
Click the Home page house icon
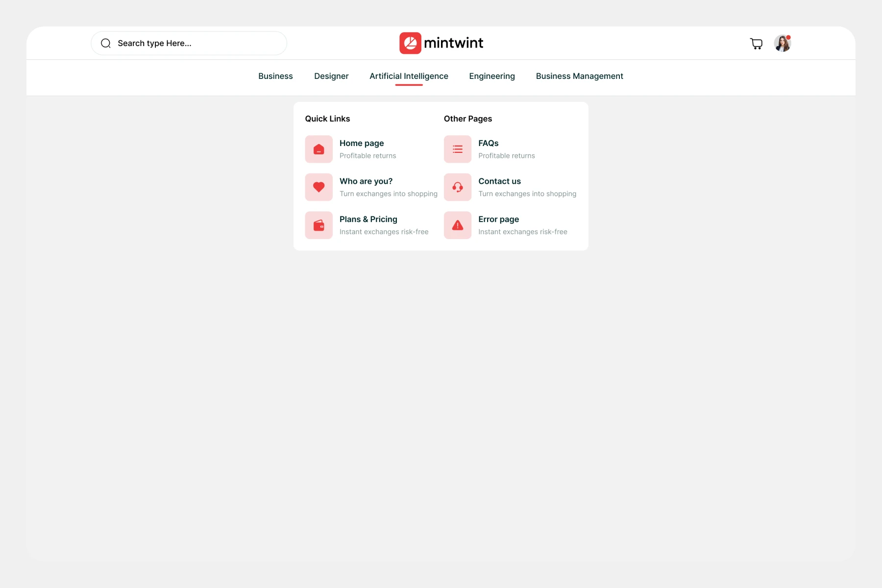click(318, 149)
